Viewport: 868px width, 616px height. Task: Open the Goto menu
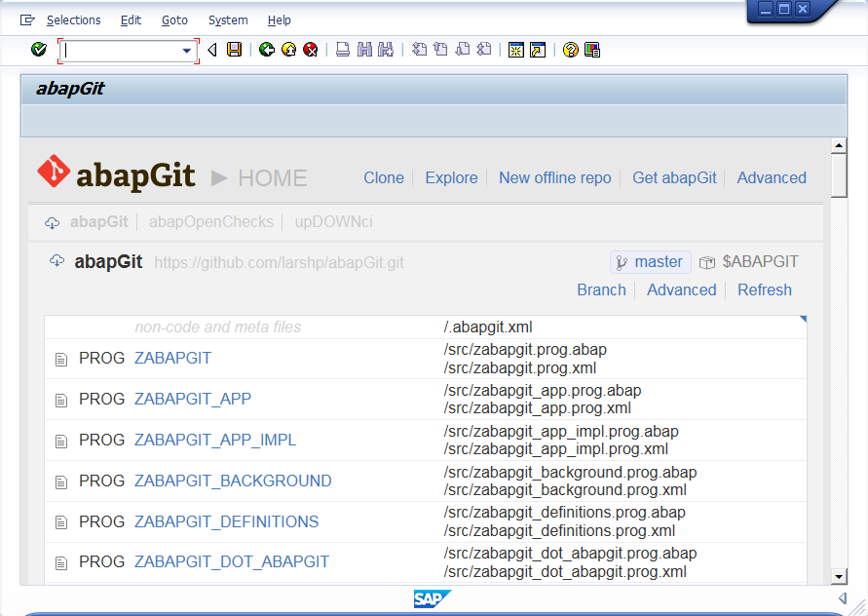pyautogui.click(x=174, y=20)
